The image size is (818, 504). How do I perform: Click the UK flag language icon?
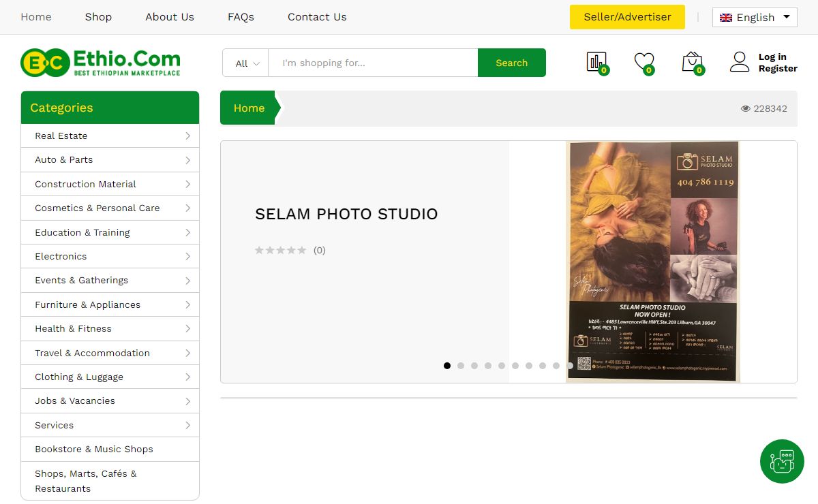(x=726, y=18)
